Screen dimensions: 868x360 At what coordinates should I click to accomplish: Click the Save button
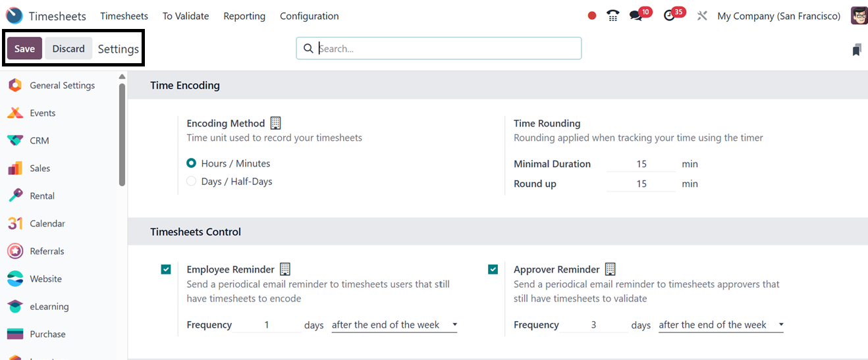[x=24, y=49]
